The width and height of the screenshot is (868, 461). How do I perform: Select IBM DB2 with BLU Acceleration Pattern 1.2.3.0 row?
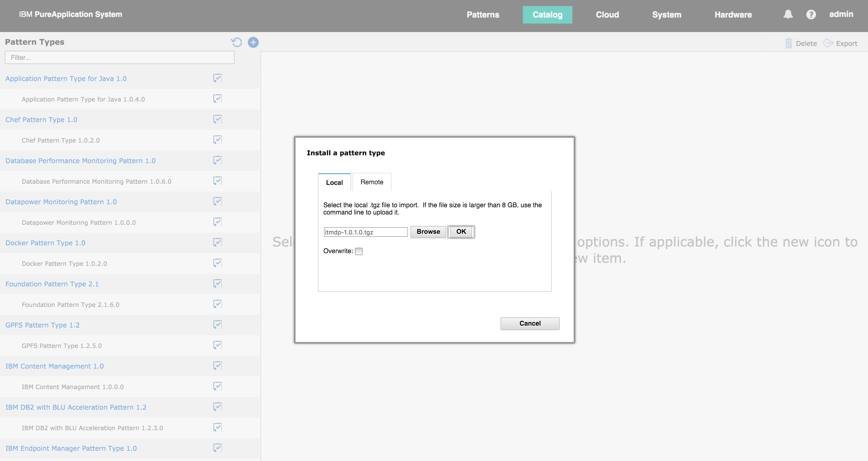pyautogui.click(x=130, y=428)
